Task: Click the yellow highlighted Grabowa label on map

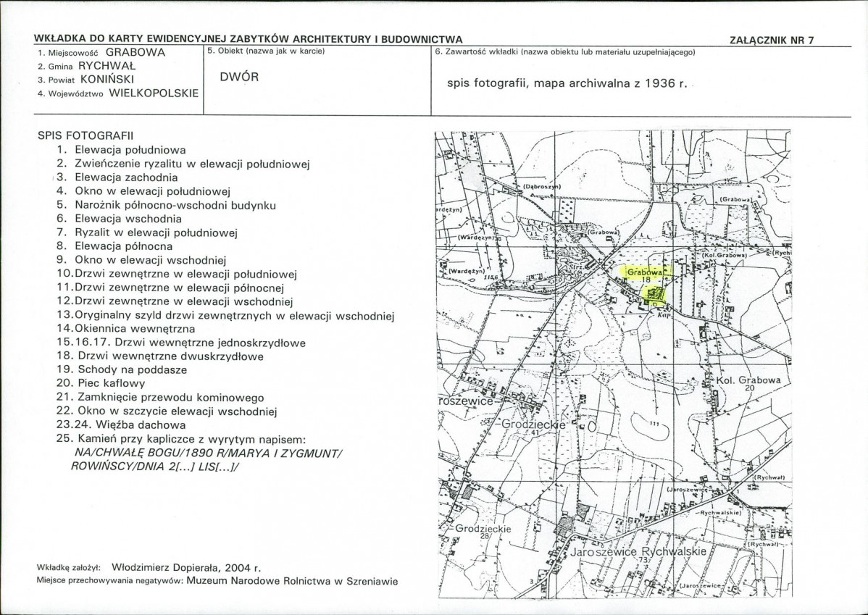Action: coord(646,273)
